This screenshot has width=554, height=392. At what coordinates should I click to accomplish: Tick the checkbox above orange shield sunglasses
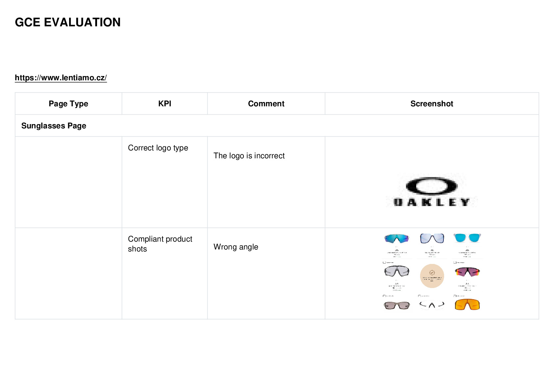click(x=455, y=296)
